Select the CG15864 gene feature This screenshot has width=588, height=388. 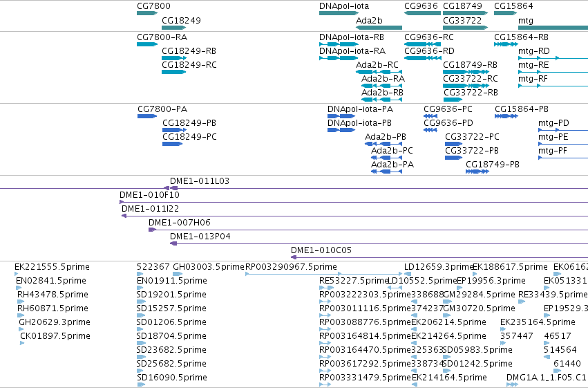(506, 13)
